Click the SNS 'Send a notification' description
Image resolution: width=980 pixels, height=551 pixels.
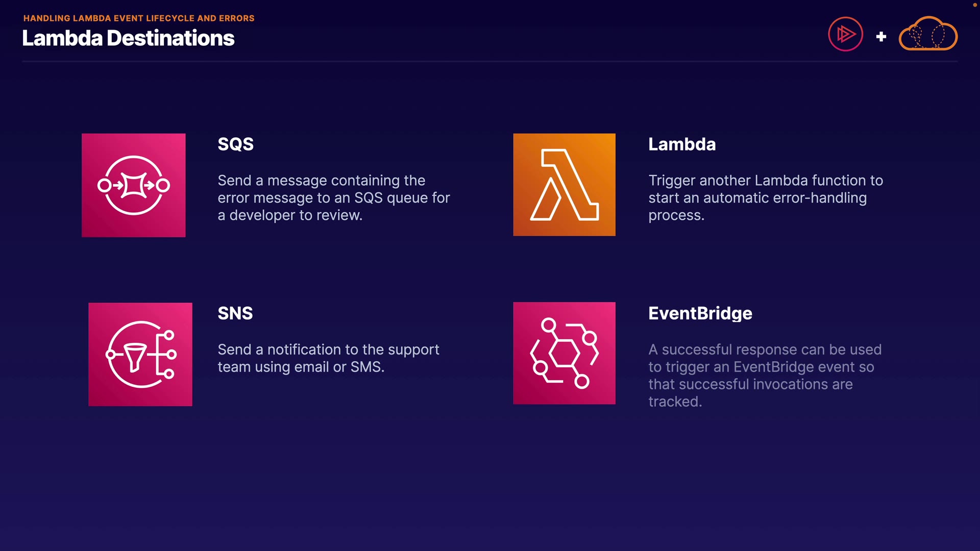[328, 358]
